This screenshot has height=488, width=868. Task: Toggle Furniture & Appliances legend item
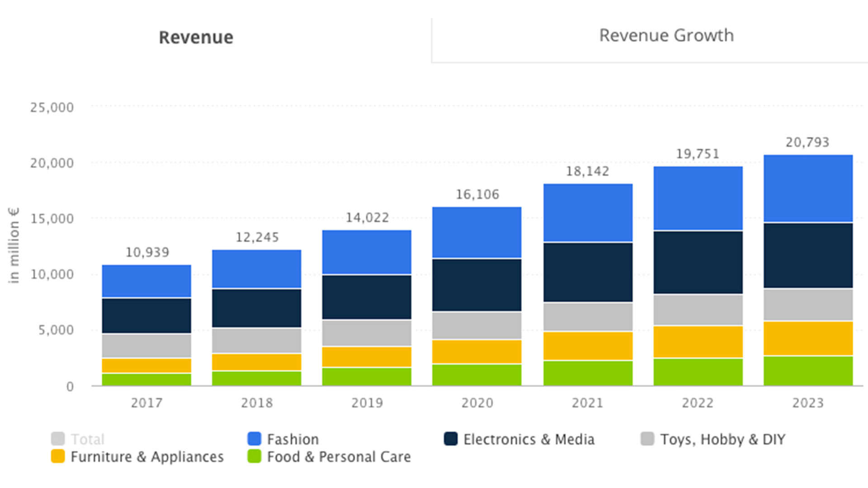(147, 457)
